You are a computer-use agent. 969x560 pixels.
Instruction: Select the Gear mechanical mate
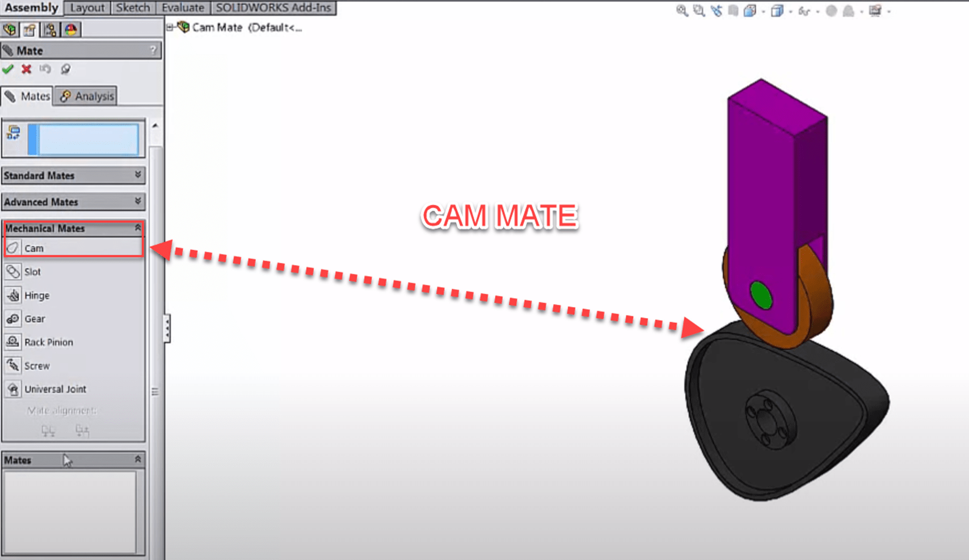click(x=34, y=318)
